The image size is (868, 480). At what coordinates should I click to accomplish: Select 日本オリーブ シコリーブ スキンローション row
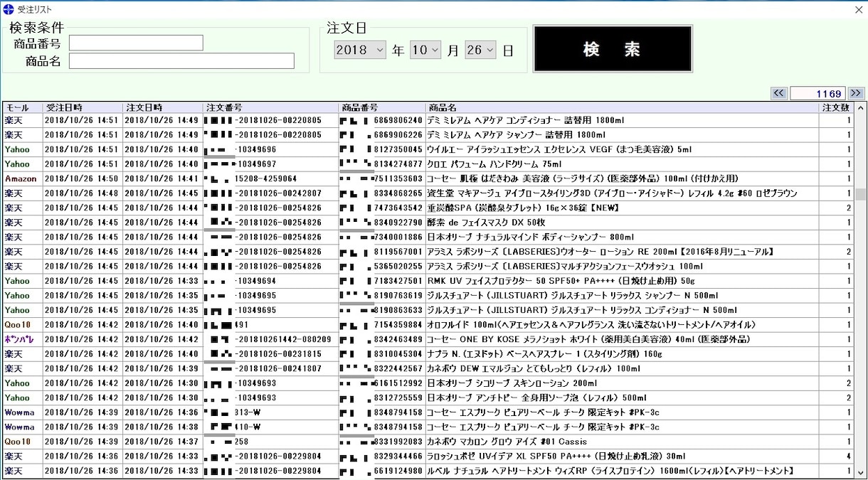pos(428,383)
